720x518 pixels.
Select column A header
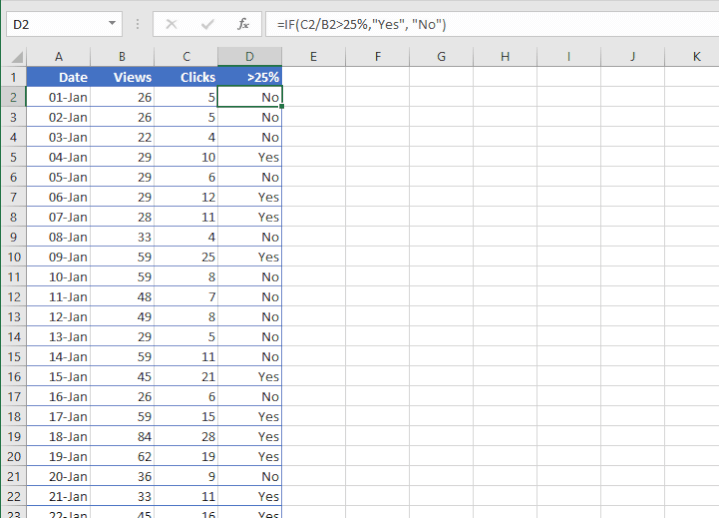59,57
